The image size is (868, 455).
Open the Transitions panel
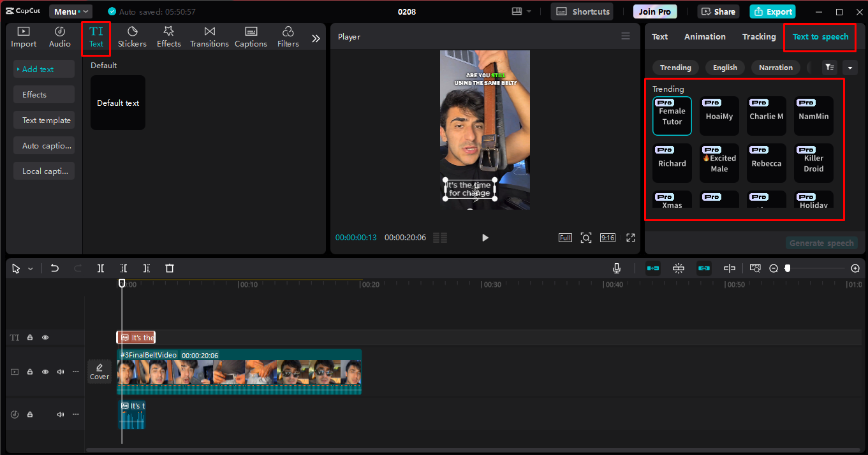point(209,37)
